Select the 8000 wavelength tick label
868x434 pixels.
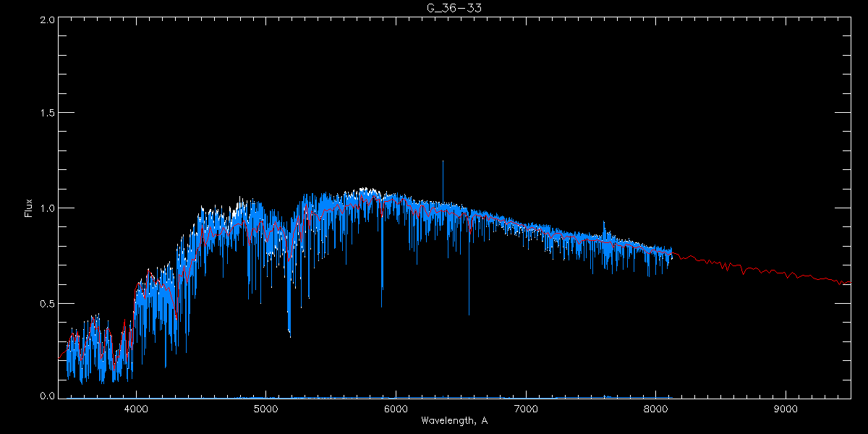(x=655, y=409)
